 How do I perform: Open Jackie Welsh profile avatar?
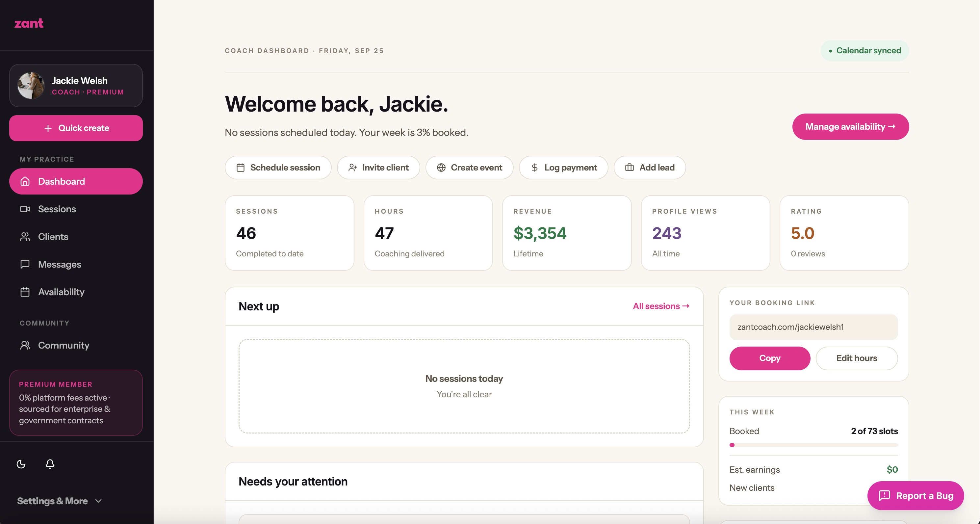click(31, 86)
